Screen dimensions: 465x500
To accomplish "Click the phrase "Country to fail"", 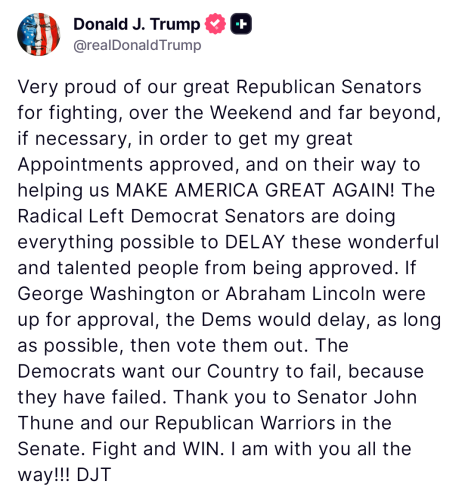I will click(x=274, y=372).
